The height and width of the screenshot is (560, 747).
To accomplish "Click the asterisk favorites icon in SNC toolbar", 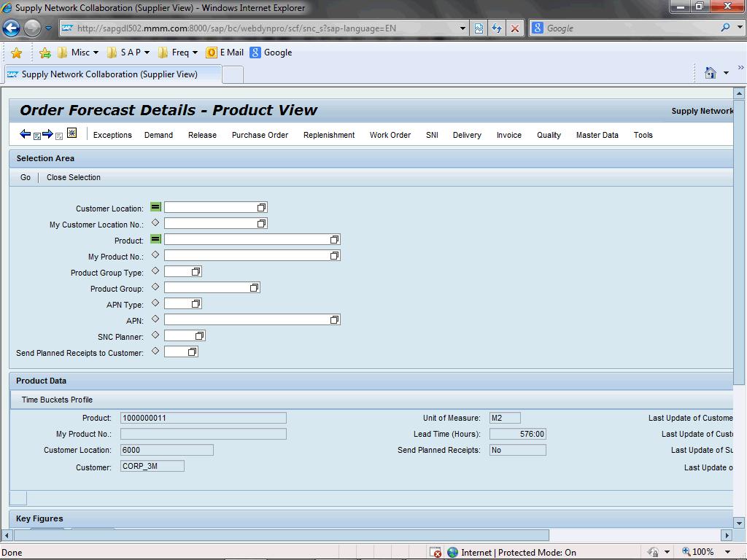I will click(x=72, y=133).
